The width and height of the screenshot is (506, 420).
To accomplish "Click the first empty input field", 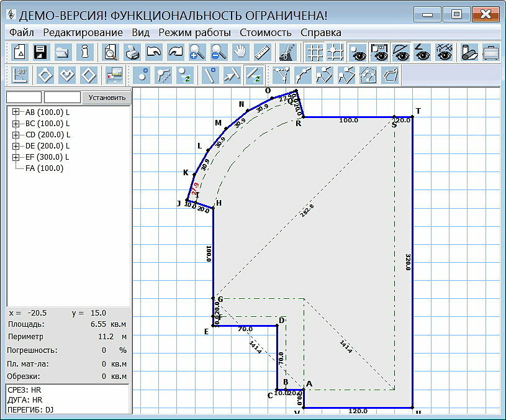I will click(x=24, y=97).
